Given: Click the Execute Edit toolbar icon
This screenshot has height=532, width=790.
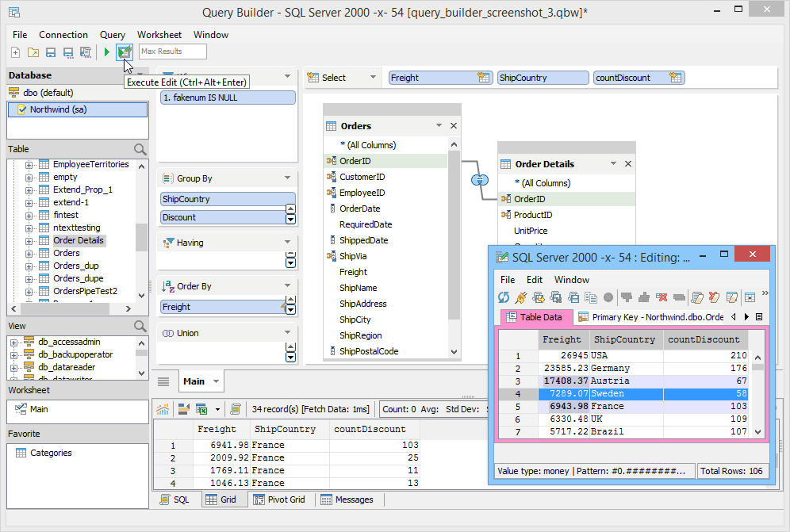Looking at the screenshot, I should pyautogui.click(x=125, y=52).
